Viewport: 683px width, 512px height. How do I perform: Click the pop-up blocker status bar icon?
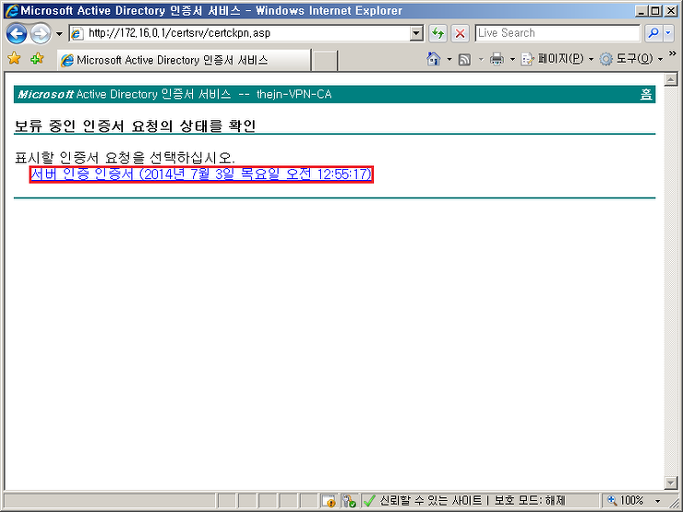pos(349,501)
